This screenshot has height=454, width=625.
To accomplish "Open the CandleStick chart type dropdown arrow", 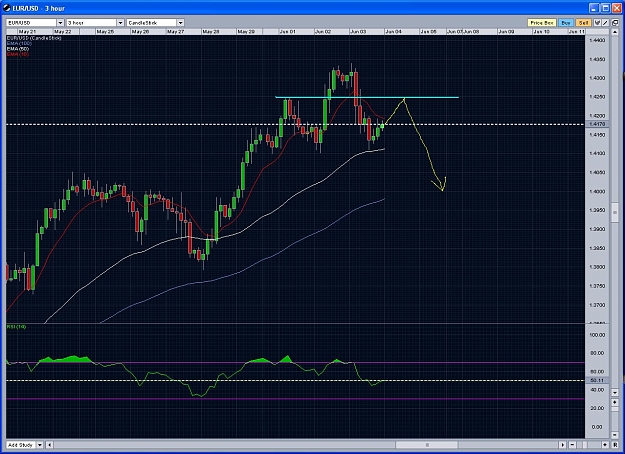I will [180, 23].
